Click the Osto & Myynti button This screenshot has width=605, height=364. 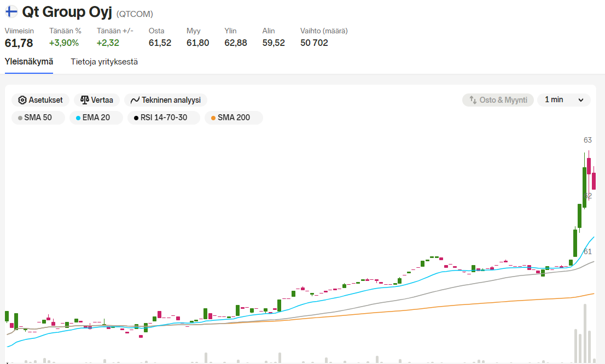coord(498,100)
